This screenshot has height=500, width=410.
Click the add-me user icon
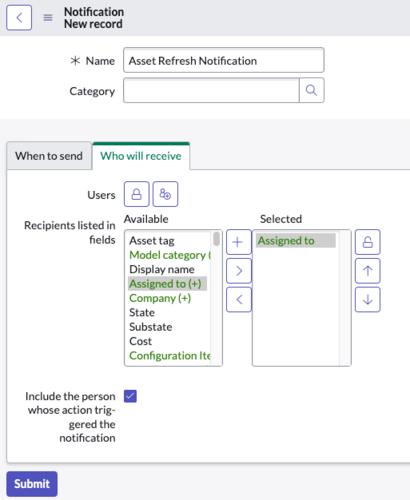coord(165,194)
